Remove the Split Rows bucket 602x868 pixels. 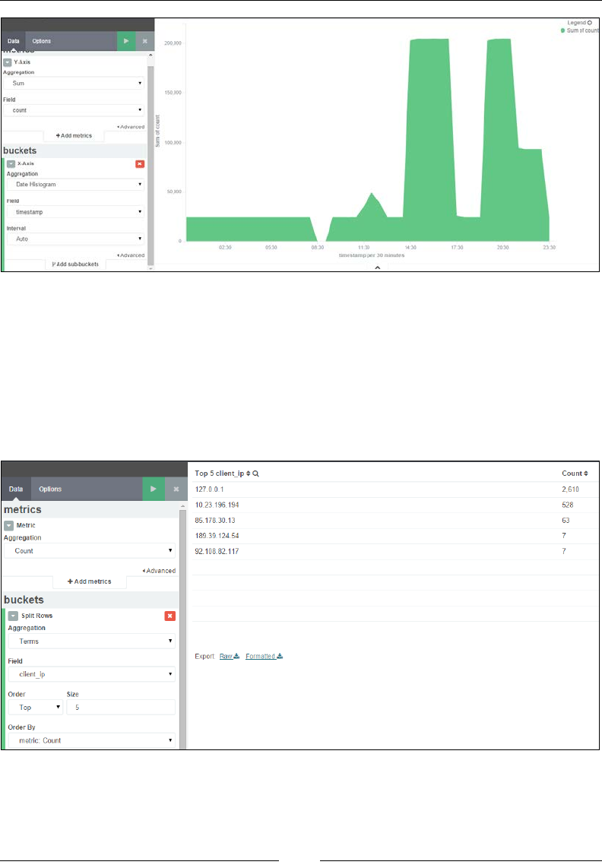[170, 616]
